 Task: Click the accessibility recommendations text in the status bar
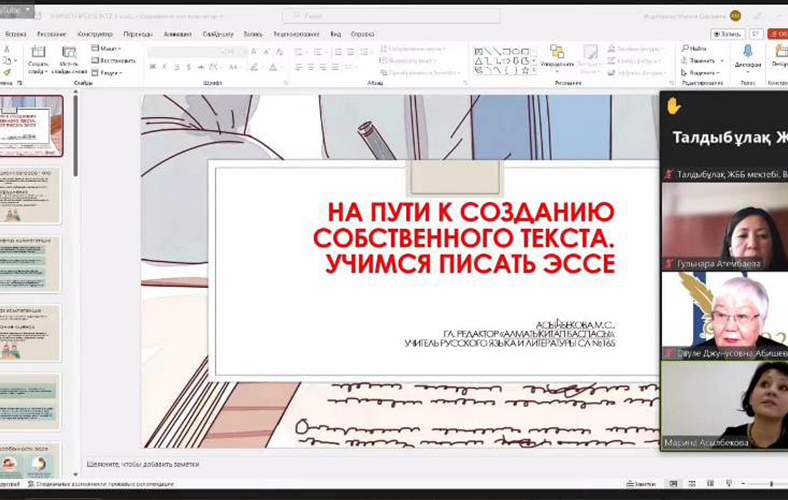pyautogui.click(x=100, y=482)
